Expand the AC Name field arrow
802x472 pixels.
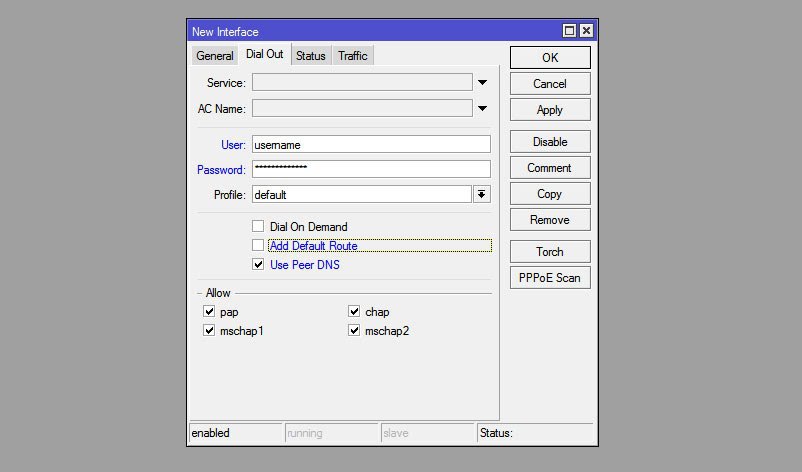(482, 108)
